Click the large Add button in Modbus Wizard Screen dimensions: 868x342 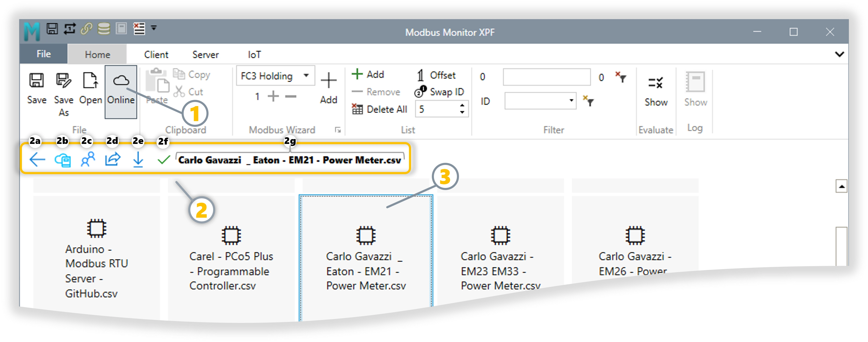pos(329,88)
